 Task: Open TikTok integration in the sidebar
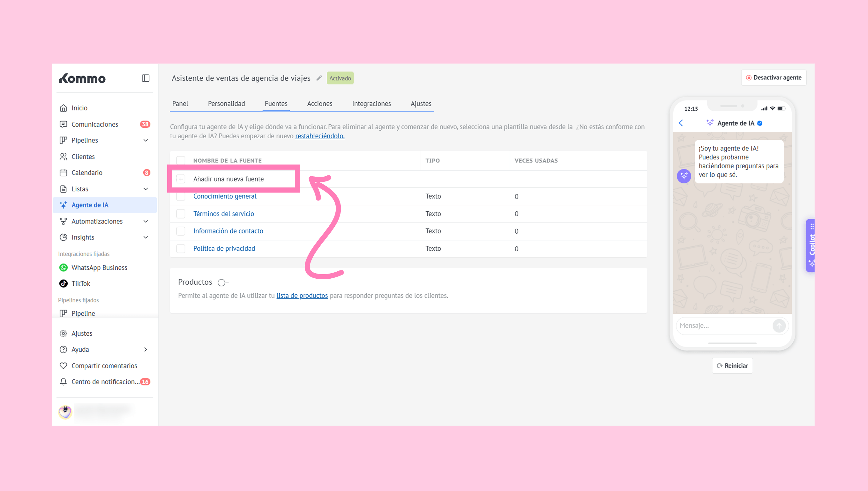point(81,283)
